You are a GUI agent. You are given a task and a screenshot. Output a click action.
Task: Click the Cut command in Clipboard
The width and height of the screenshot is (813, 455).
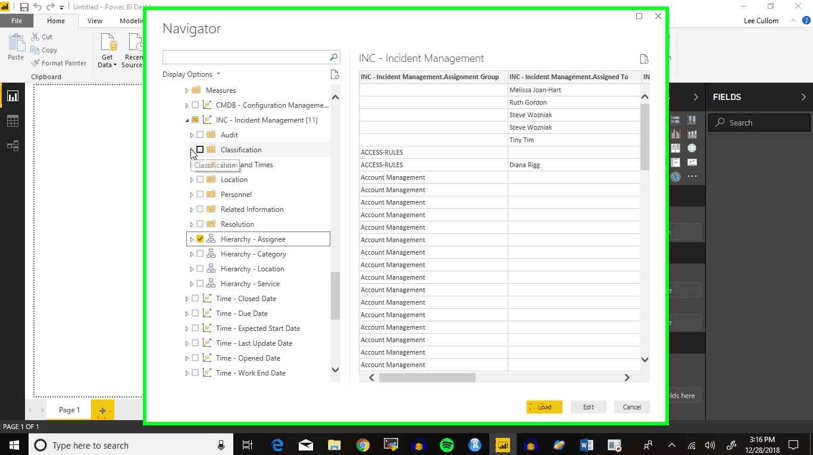[x=41, y=37]
